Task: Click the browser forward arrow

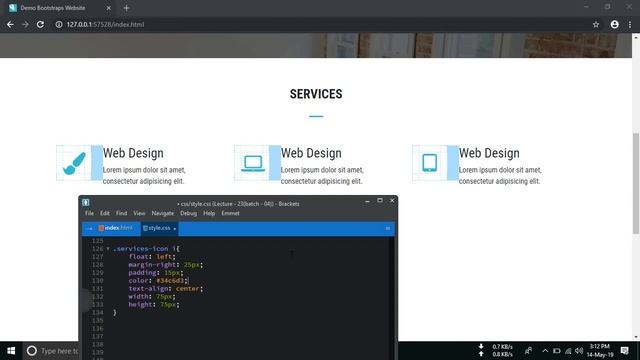Action: pos(25,24)
